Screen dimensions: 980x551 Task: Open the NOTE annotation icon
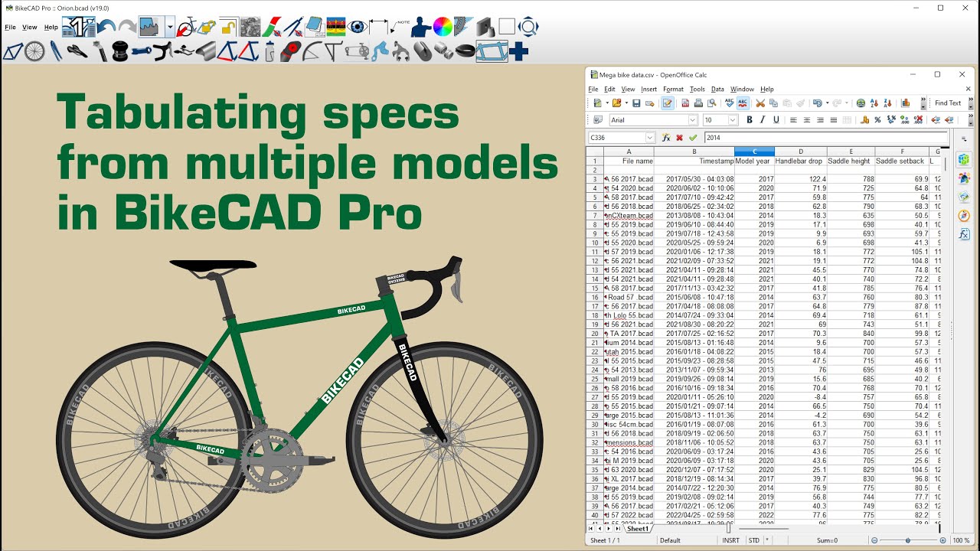tap(400, 26)
